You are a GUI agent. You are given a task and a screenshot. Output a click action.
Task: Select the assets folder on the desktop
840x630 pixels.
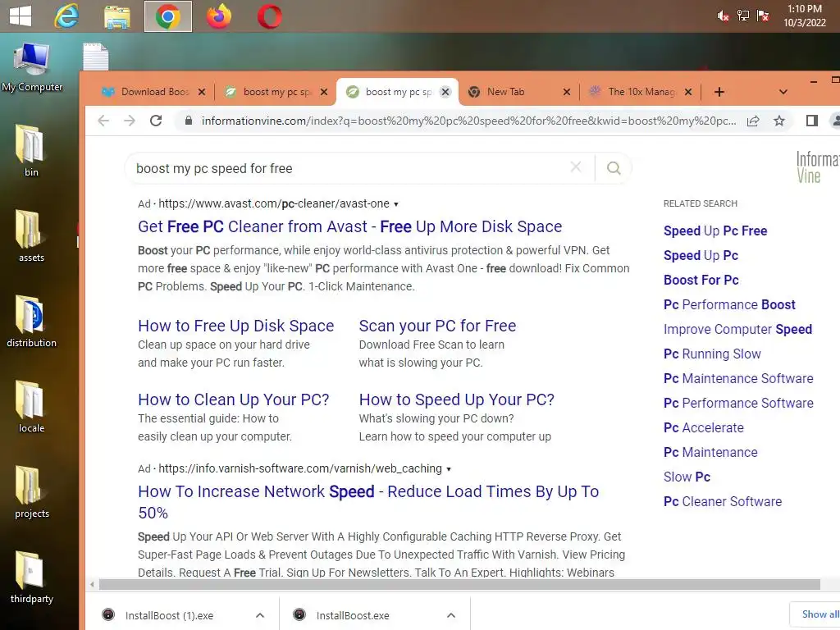tap(31, 235)
